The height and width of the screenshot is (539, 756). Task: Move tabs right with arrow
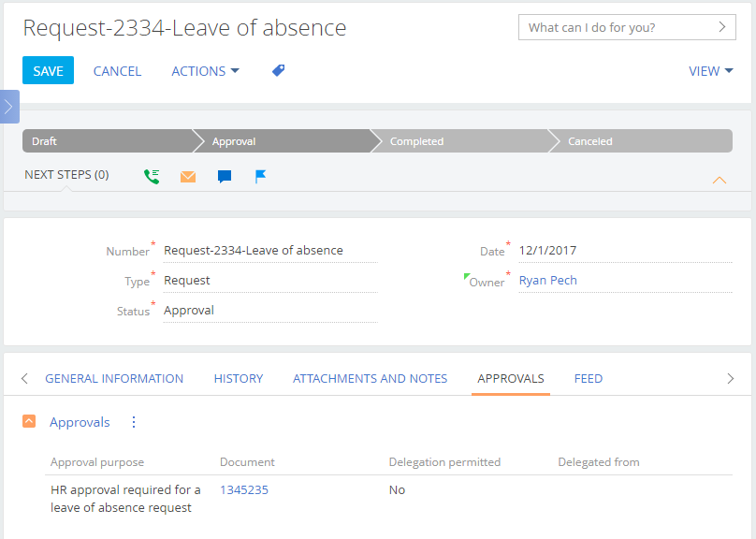click(731, 378)
